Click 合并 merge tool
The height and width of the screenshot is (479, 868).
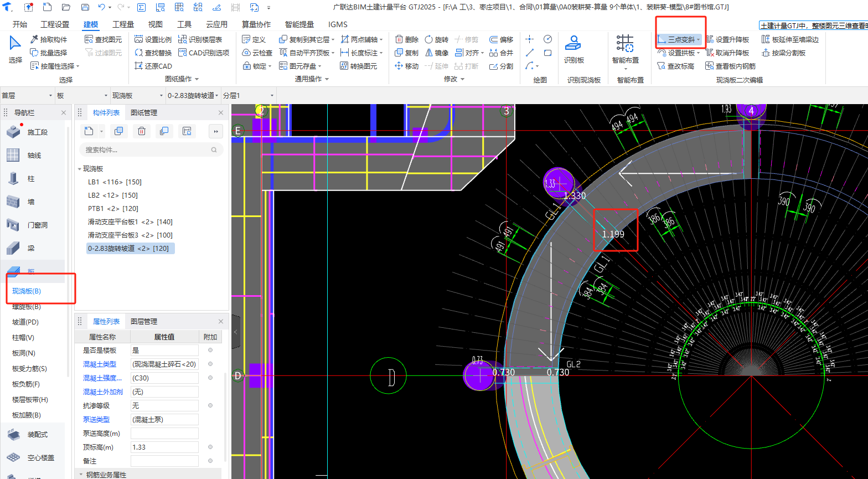click(x=502, y=53)
